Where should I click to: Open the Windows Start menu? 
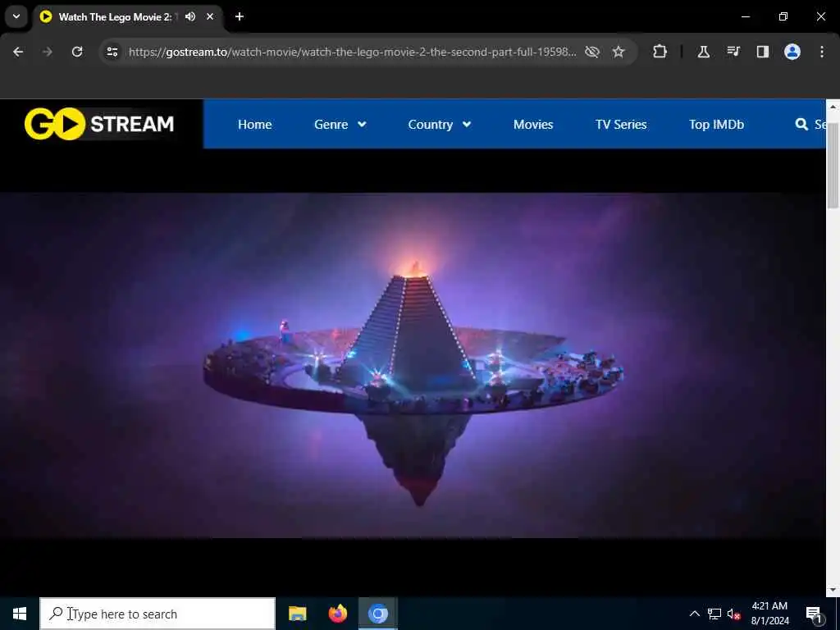pyautogui.click(x=20, y=614)
